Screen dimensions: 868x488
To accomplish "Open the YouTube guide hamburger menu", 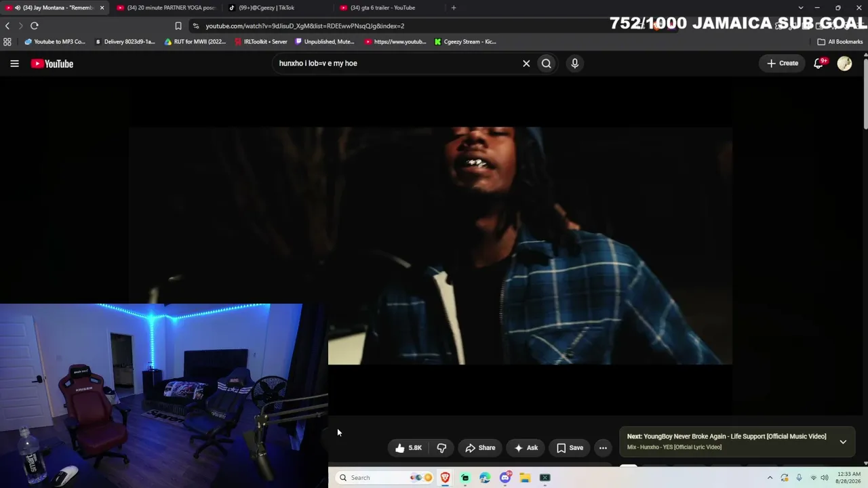I will [x=14, y=64].
